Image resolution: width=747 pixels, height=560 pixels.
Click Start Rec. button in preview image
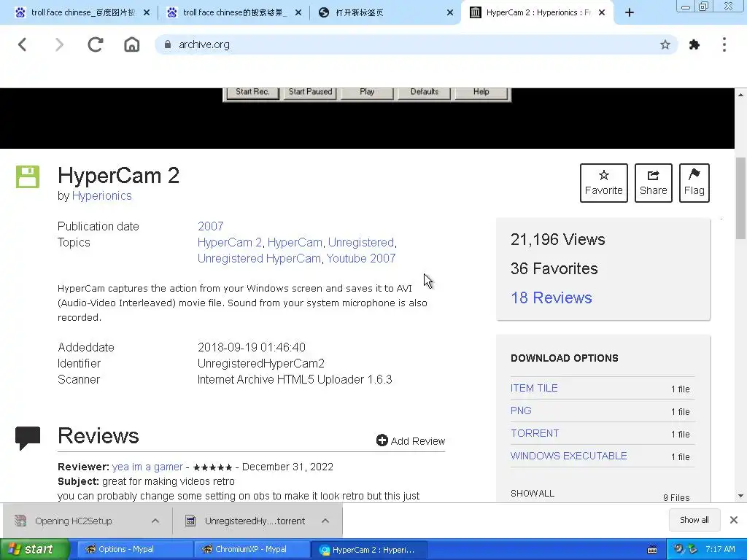point(252,93)
